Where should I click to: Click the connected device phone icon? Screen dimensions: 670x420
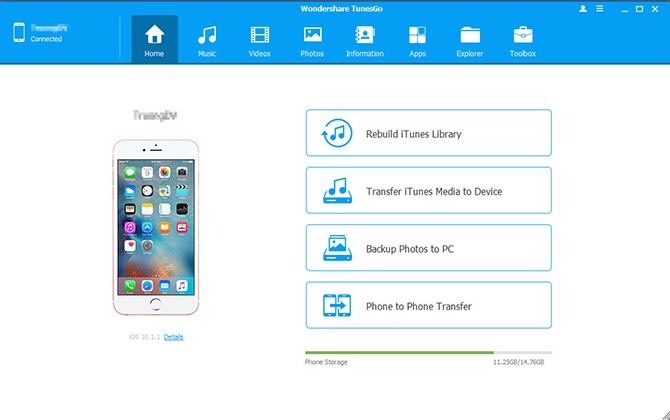point(19,32)
